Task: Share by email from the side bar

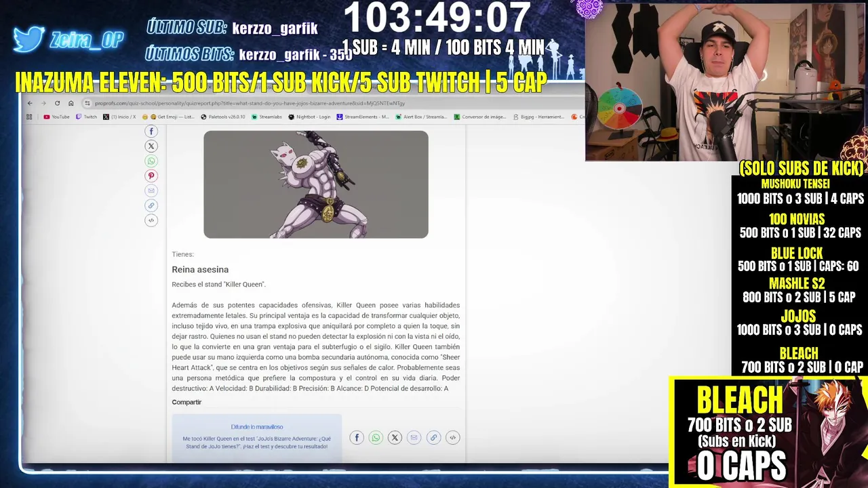Action: pyautogui.click(x=151, y=191)
